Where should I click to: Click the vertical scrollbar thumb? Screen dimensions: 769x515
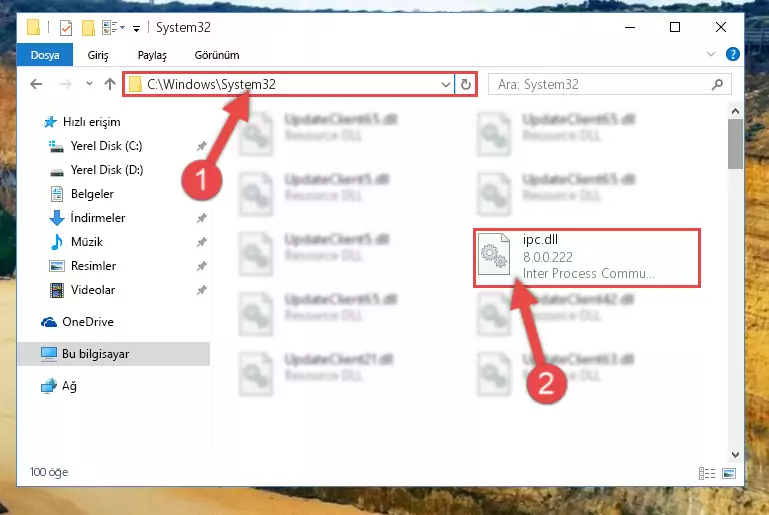coord(735,144)
